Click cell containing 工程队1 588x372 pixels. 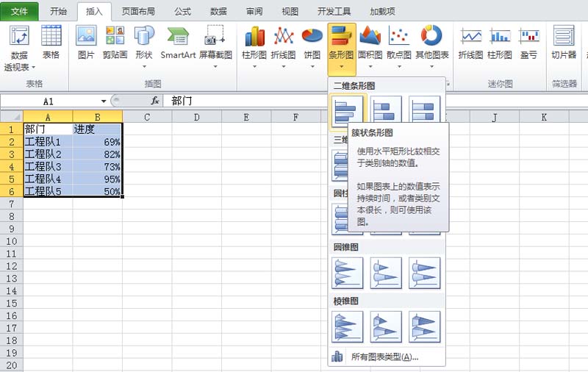[x=48, y=142]
